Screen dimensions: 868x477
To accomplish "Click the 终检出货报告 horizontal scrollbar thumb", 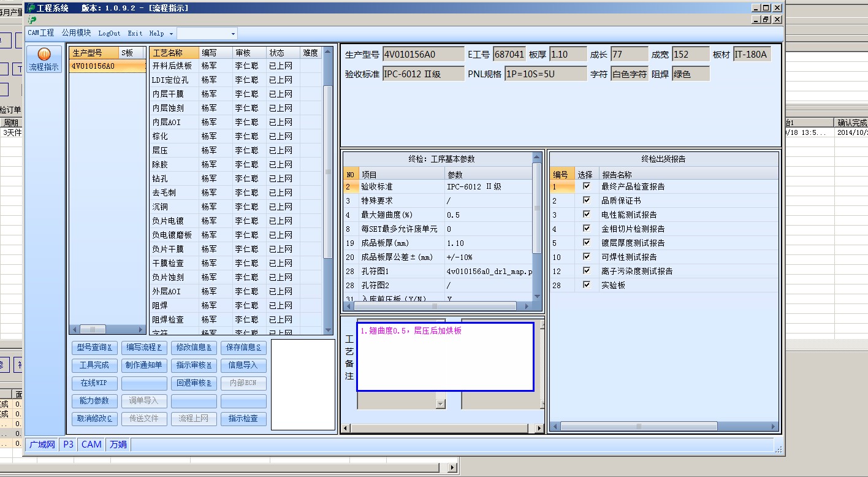I will point(639,426).
